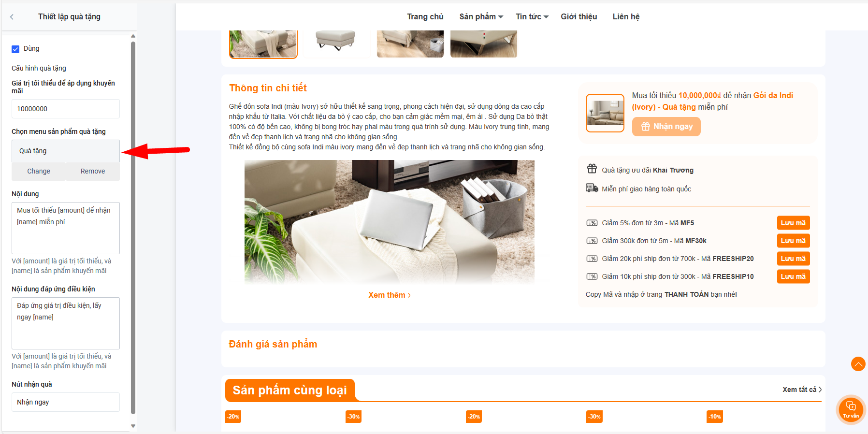This screenshot has width=868, height=434.
Task: Expand the Sản phẩm dropdown menu
Action: pyautogui.click(x=481, y=16)
